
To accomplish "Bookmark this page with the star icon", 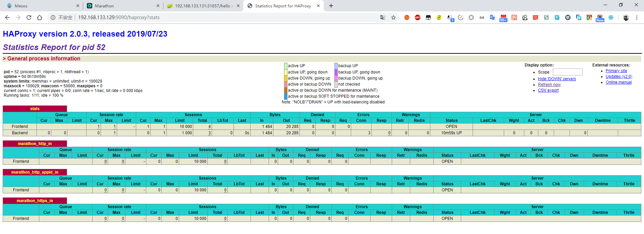I will 393,17.
